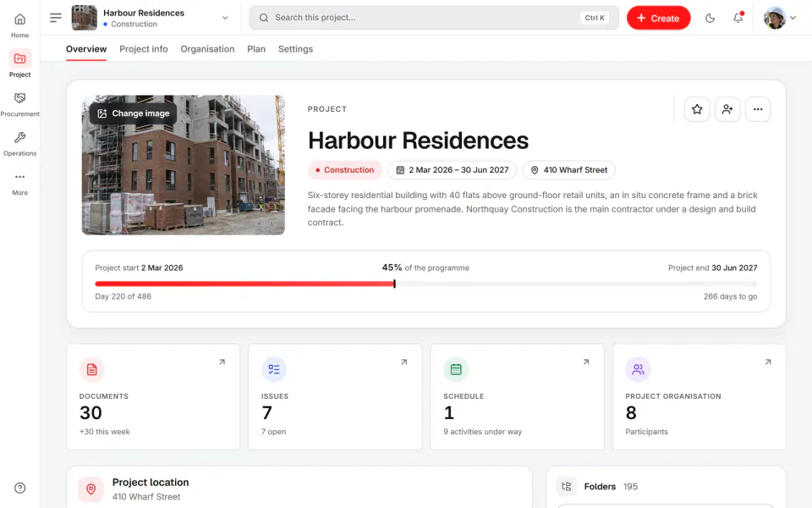Open Issues card arrow link
The height and width of the screenshot is (508, 812).
pyautogui.click(x=404, y=362)
